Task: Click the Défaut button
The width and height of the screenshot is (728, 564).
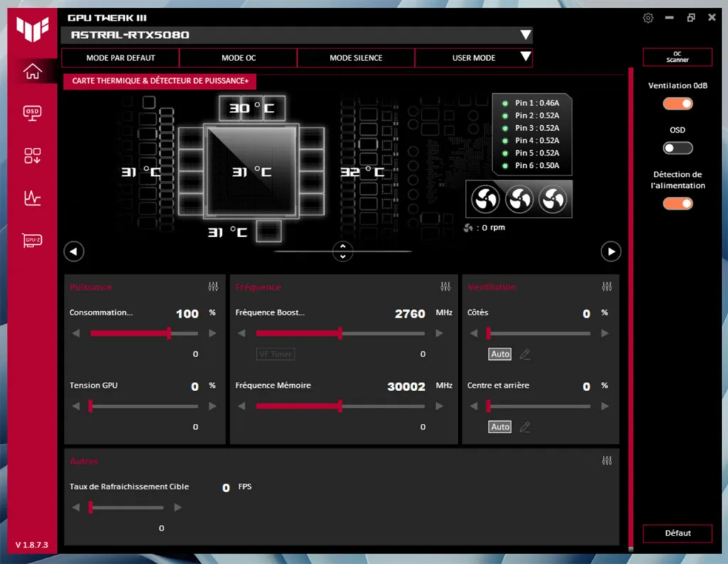Action: tap(677, 533)
